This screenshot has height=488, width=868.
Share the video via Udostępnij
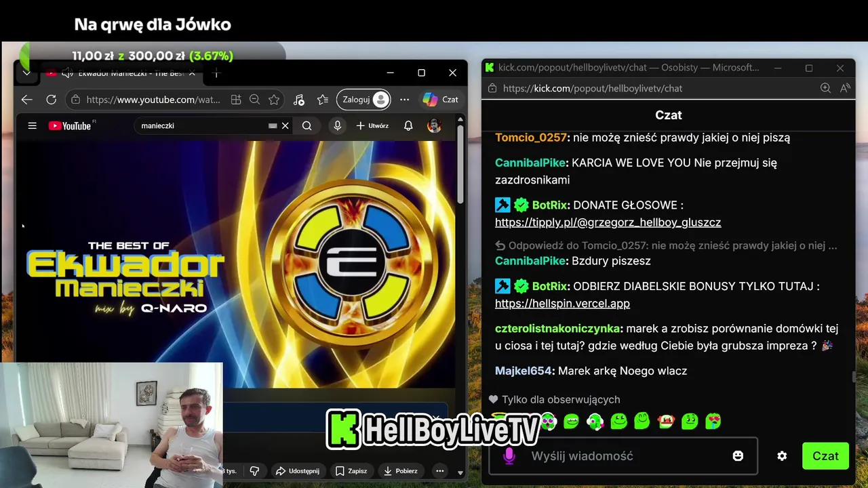(x=297, y=470)
